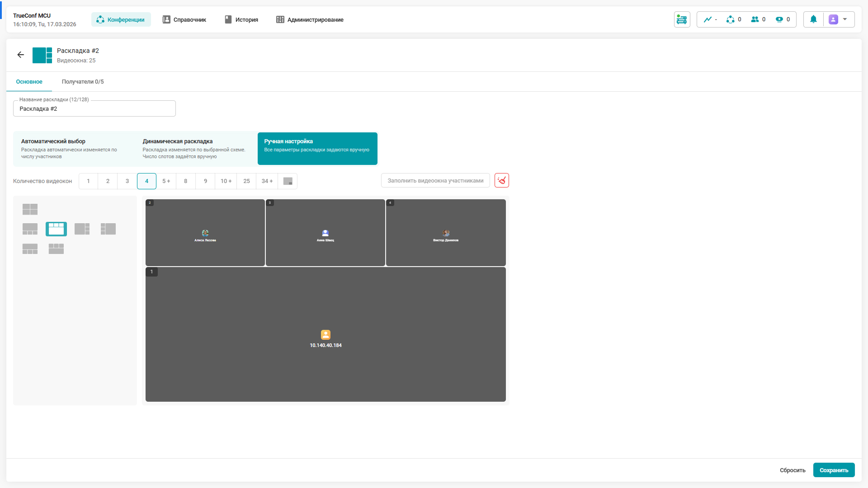Choose wide top with three bottom layout in last row

pyautogui.click(x=30, y=249)
